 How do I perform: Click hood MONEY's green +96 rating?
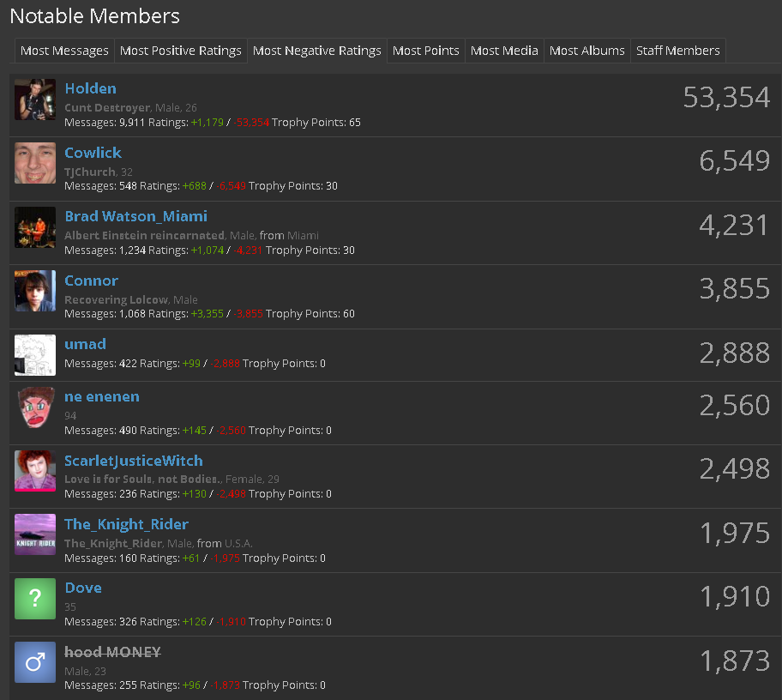point(191,685)
